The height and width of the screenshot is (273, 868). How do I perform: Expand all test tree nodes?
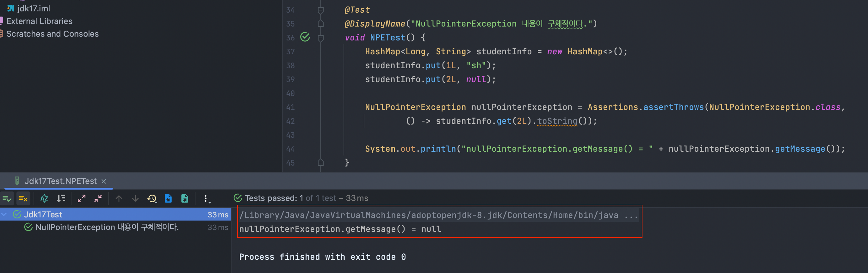(x=82, y=199)
